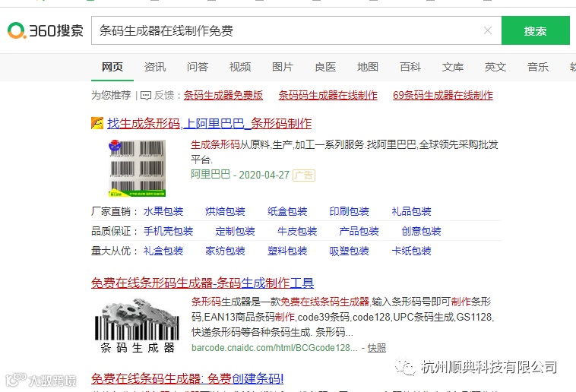Click the 条码生成器 gear barcode thumbnail
576x392 pixels.
(137, 325)
